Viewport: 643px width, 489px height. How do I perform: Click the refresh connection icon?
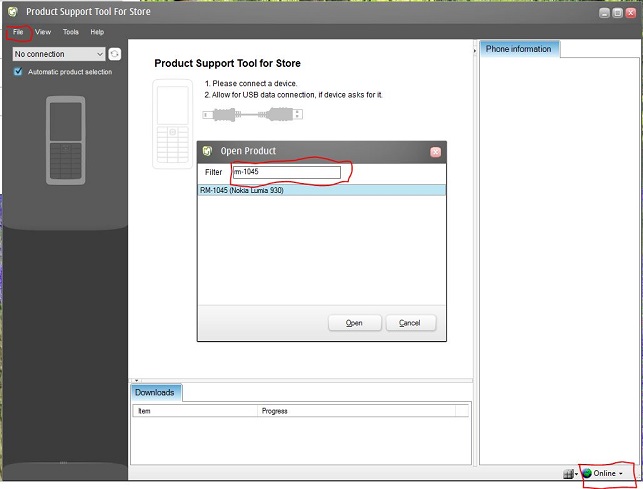(115, 54)
